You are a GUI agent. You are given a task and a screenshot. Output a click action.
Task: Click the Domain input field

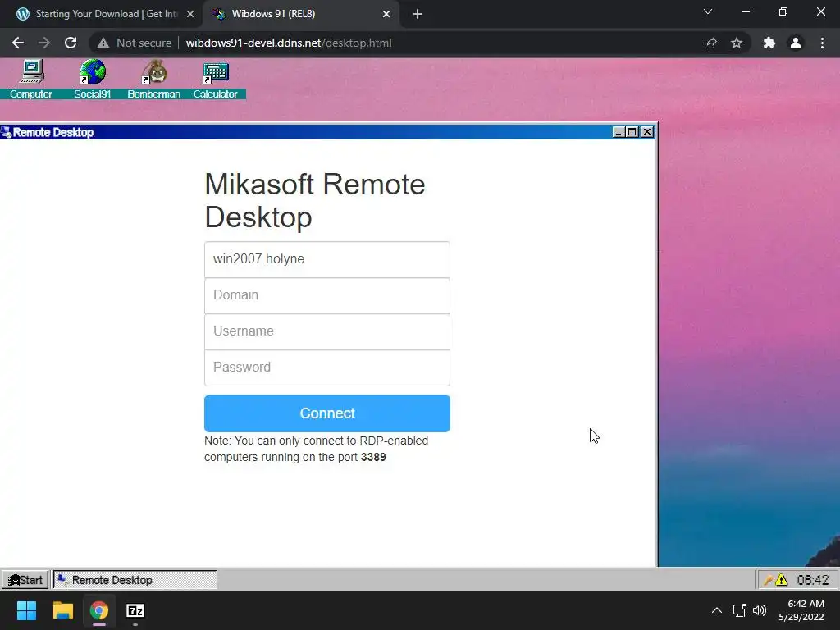326,295
